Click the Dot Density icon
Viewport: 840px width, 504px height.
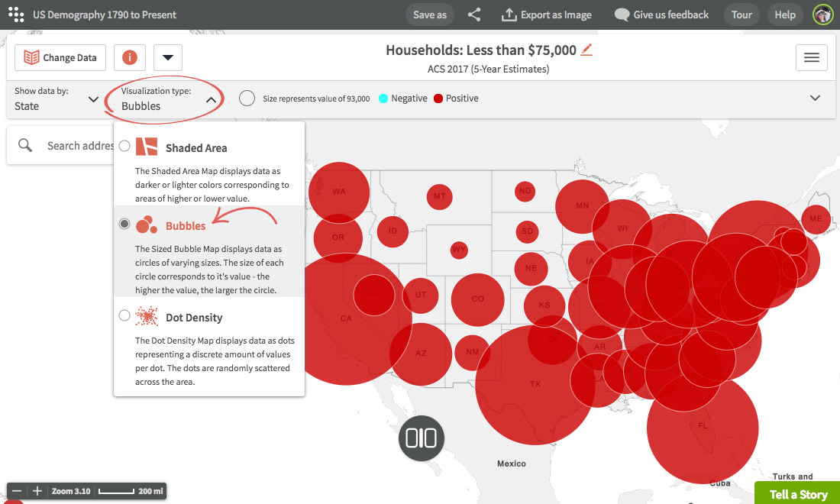(147, 317)
